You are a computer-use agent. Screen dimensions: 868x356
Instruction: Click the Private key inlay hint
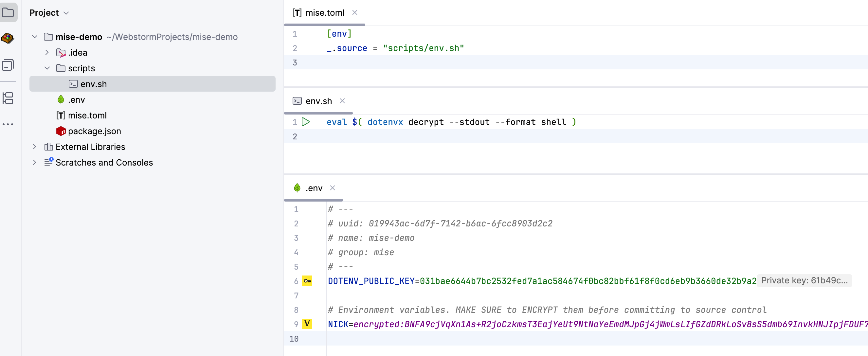pos(804,280)
